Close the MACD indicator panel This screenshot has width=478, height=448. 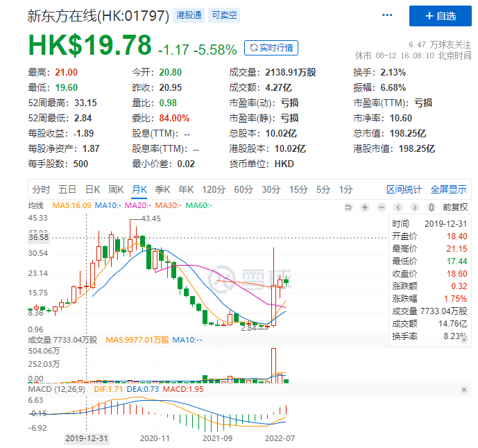point(463,390)
